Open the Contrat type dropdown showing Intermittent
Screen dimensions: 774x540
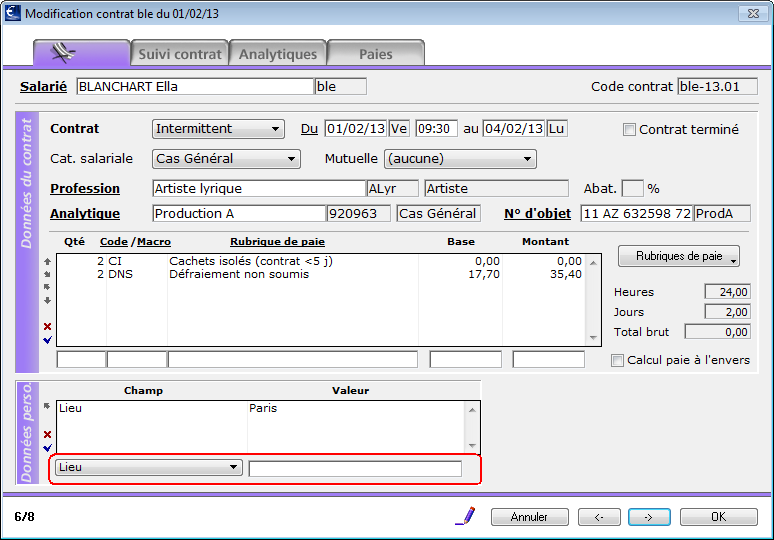tap(218, 129)
